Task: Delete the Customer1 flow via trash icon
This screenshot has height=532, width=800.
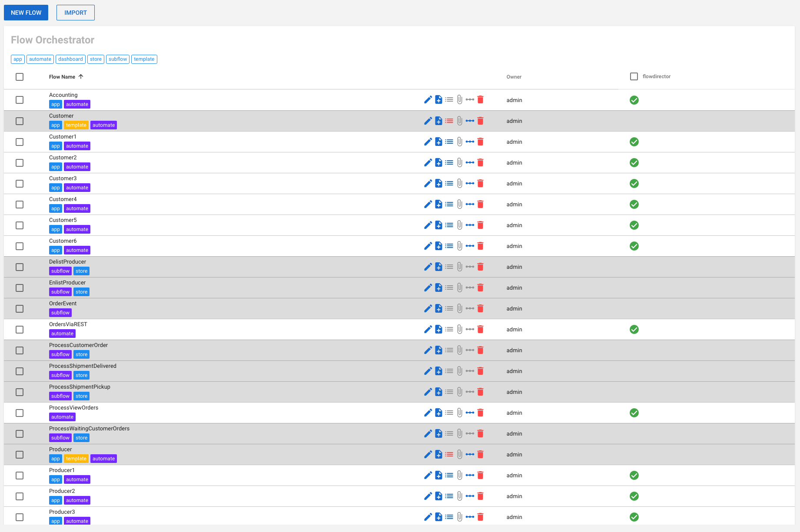Action: 480,142
